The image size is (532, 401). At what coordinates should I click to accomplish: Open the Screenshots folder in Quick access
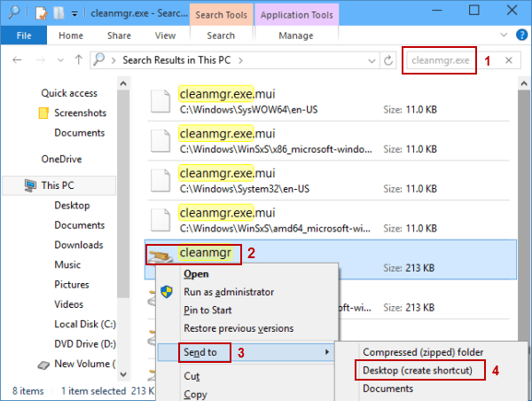80,113
